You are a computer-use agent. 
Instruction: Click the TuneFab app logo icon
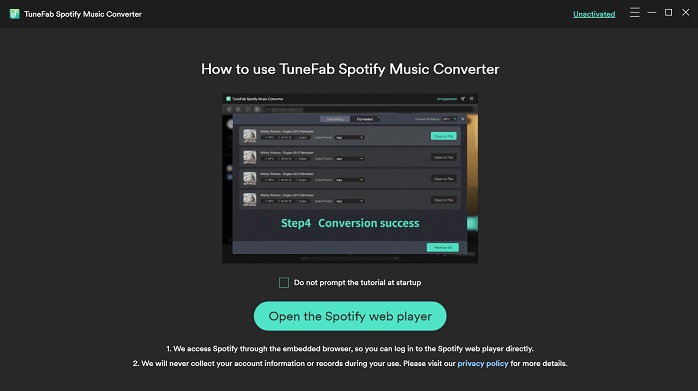tap(14, 14)
